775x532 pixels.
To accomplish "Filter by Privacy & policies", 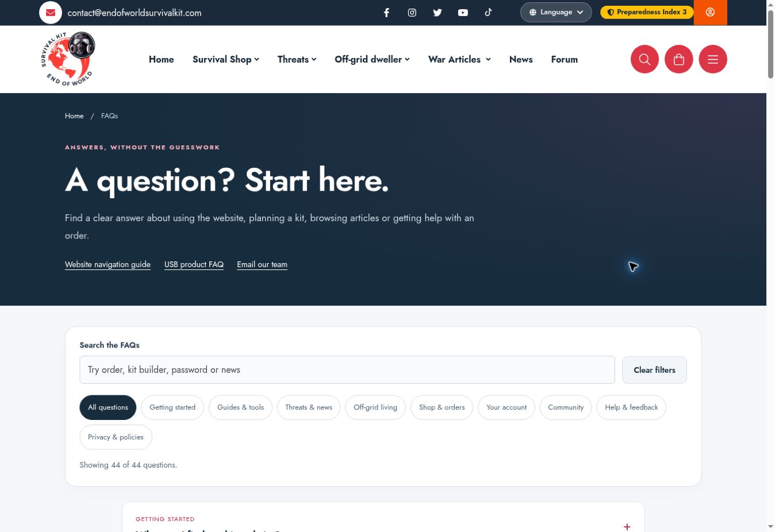I will [x=116, y=437].
